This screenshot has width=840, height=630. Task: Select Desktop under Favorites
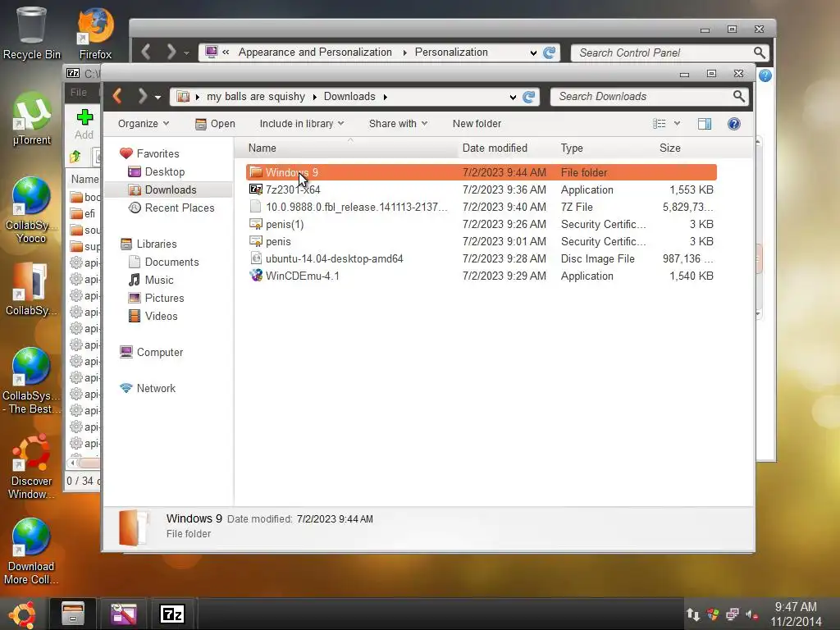pos(164,172)
